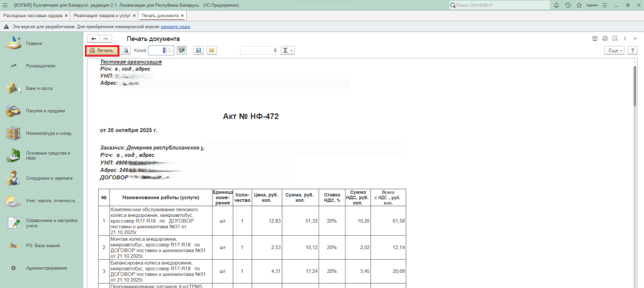Click the Копий number input field
Screen dimensions: 644x288
click(x=157, y=50)
